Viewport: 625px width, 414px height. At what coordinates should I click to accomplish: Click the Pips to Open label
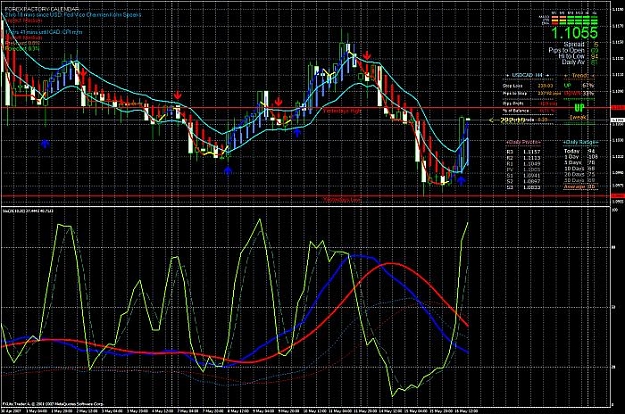click(x=566, y=50)
